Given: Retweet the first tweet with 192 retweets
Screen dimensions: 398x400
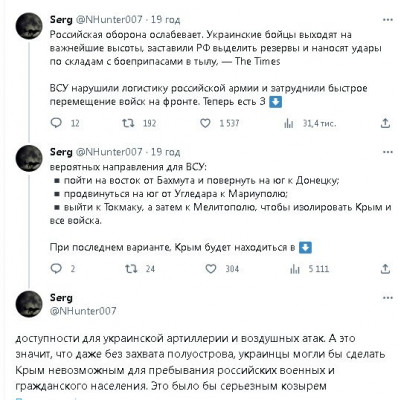Looking at the screenshot, I should (128, 123).
